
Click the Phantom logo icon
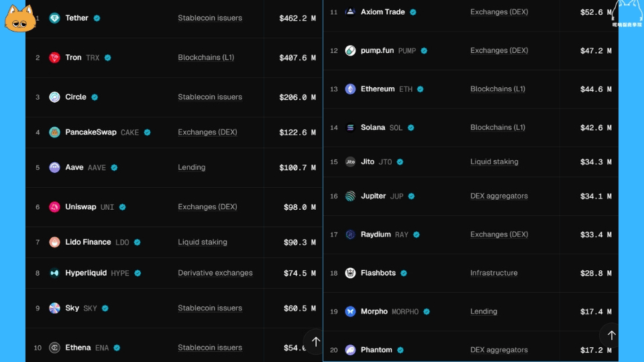tap(350, 350)
